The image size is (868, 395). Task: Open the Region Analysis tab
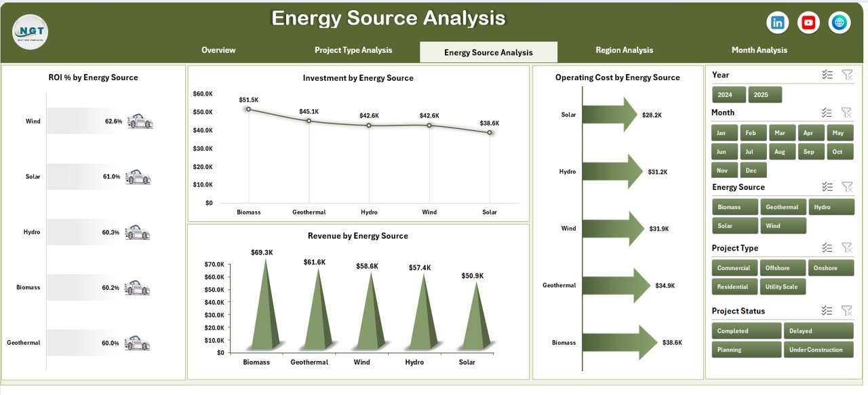pyautogui.click(x=624, y=50)
